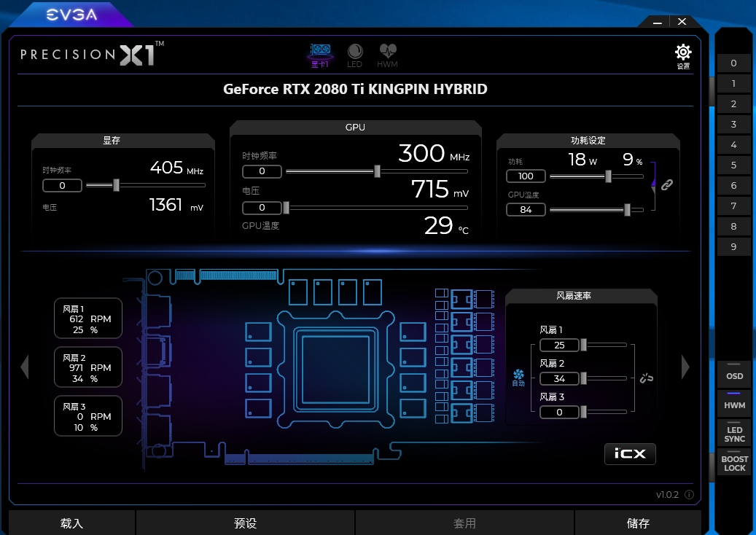Select profile slot 0

pyautogui.click(x=733, y=63)
